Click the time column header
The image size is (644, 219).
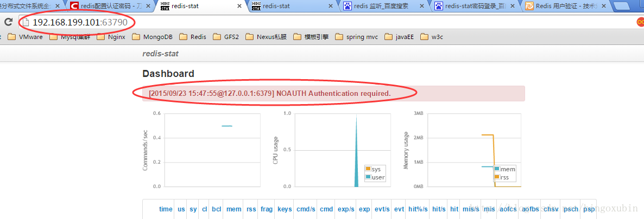(166, 209)
